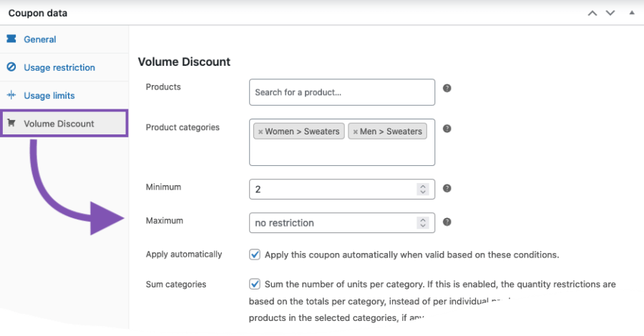Click the Maximum no restriction field
This screenshot has height=336, width=644.
[x=342, y=223]
